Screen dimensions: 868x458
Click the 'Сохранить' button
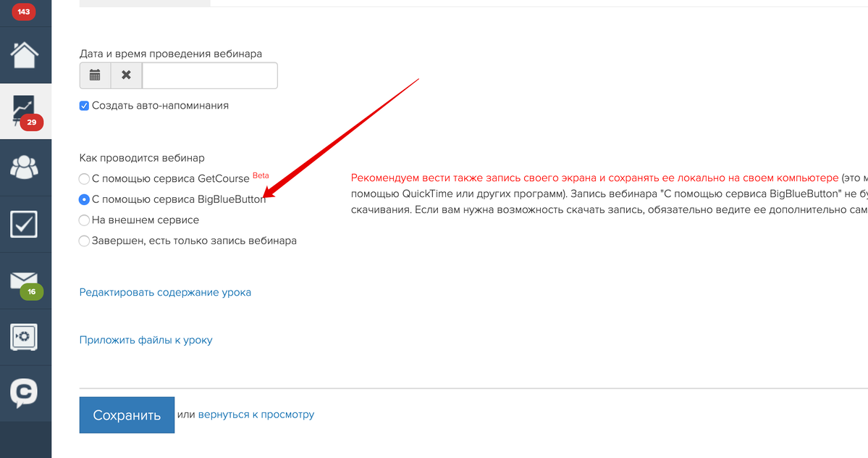click(x=127, y=415)
